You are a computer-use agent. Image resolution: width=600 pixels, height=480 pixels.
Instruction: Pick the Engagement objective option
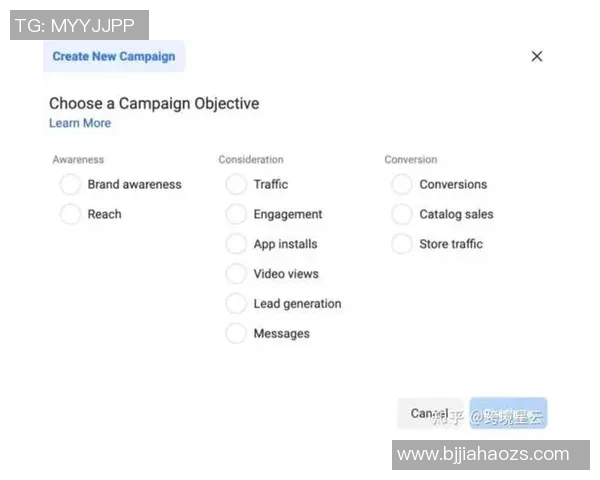236,214
